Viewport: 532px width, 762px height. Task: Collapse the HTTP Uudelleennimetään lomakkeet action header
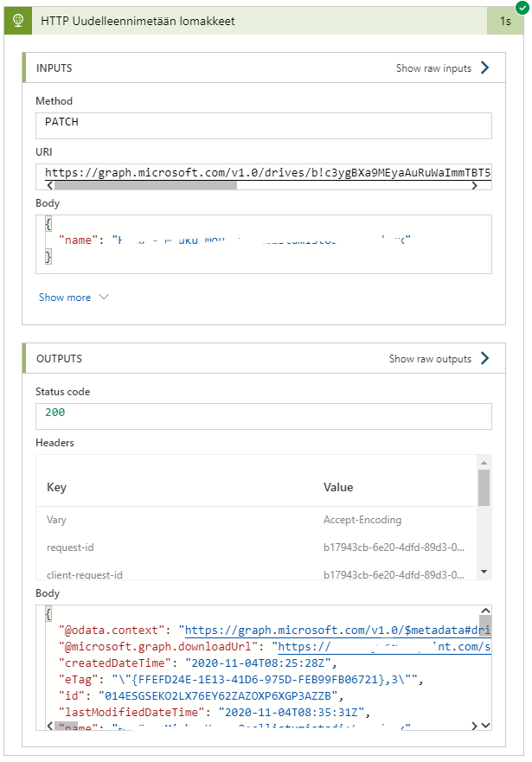point(260,21)
